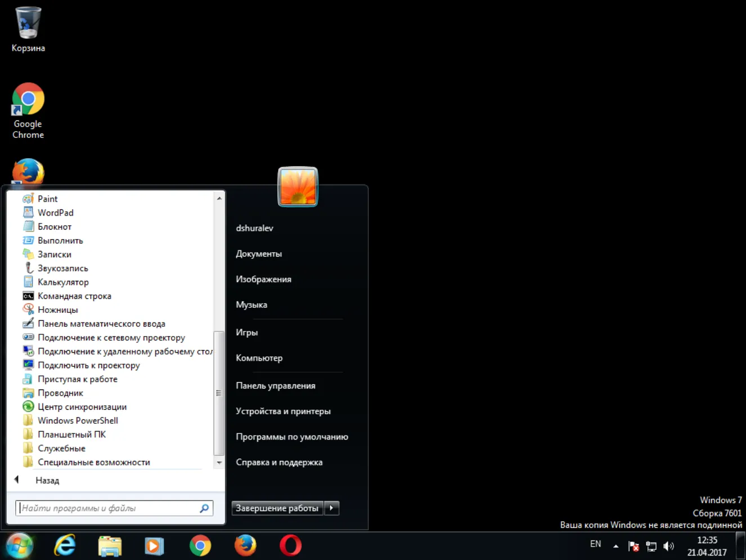Click the Завершение работы button
This screenshot has width=746, height=560.
click(278, 508)
